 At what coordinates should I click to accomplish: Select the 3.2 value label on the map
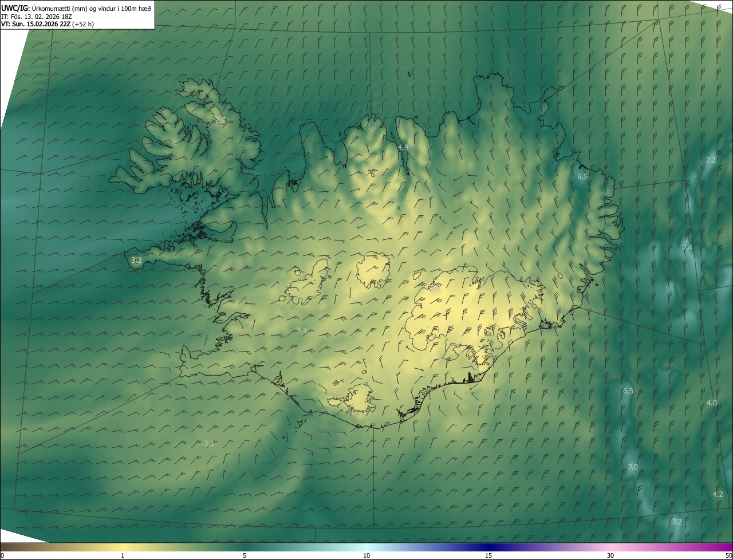pos(136,261)
